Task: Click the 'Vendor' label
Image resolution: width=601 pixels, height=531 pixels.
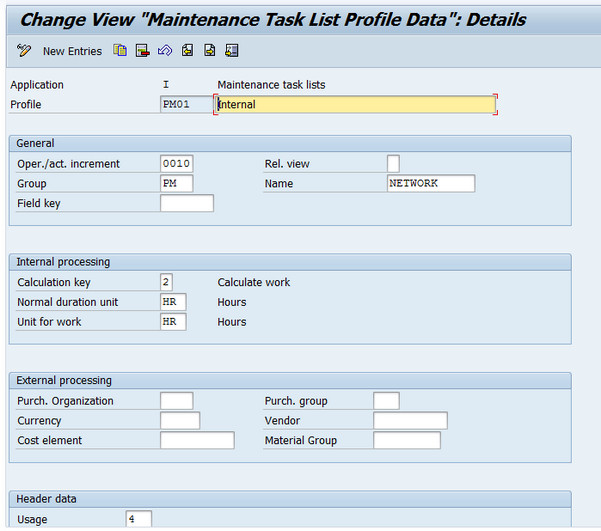Action: 282,421
